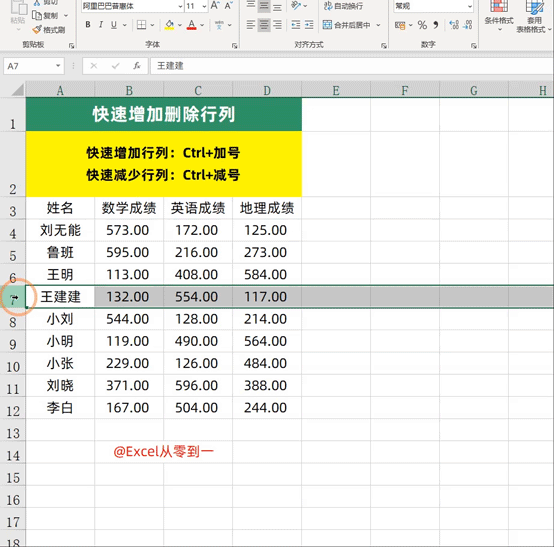Align text right in the ribbon

click(x=277, y=25)
